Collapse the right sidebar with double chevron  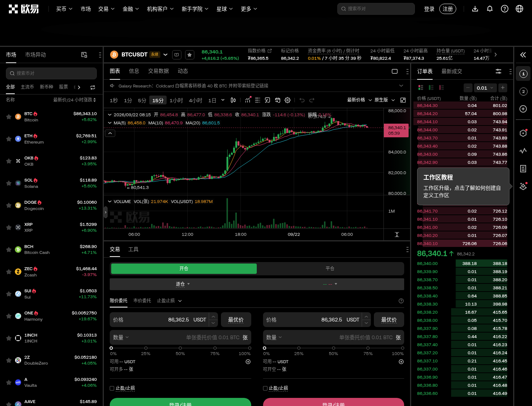[x=523, y=55]
